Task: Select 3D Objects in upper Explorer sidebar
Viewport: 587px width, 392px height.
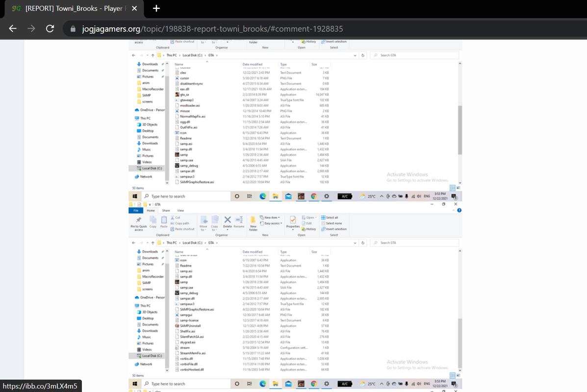Action: click(x=147, y=124)
